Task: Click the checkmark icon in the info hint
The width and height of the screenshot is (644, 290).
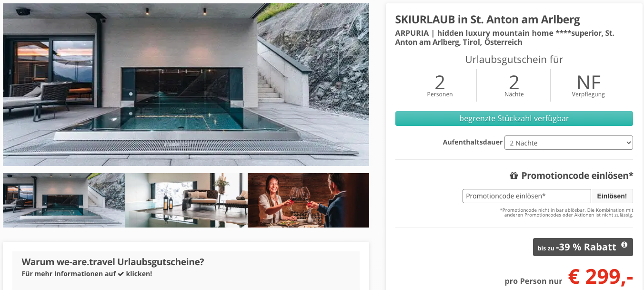Action: point(121,274)
